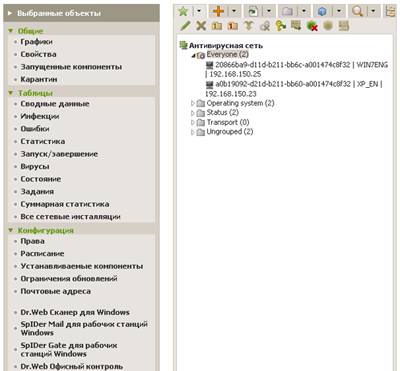Click the Антивирусная сеть network icon
The image size is (400, 371).
183,45
